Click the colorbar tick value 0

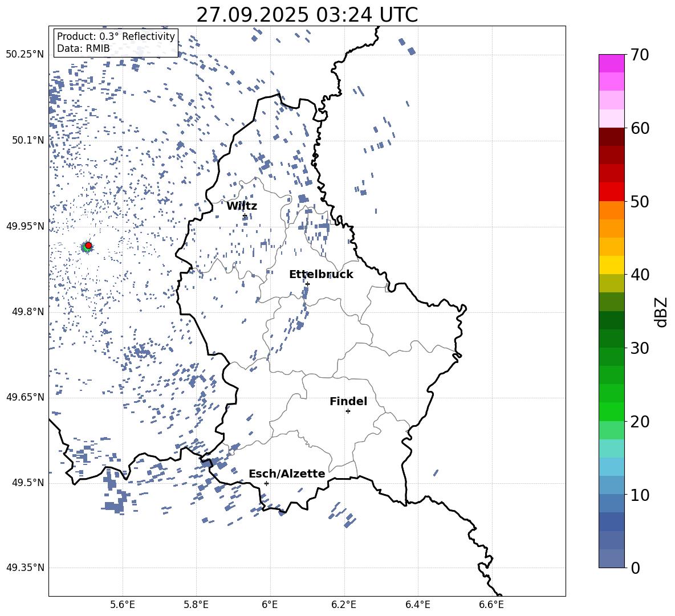pyautogui.click(x=635, y=568)
